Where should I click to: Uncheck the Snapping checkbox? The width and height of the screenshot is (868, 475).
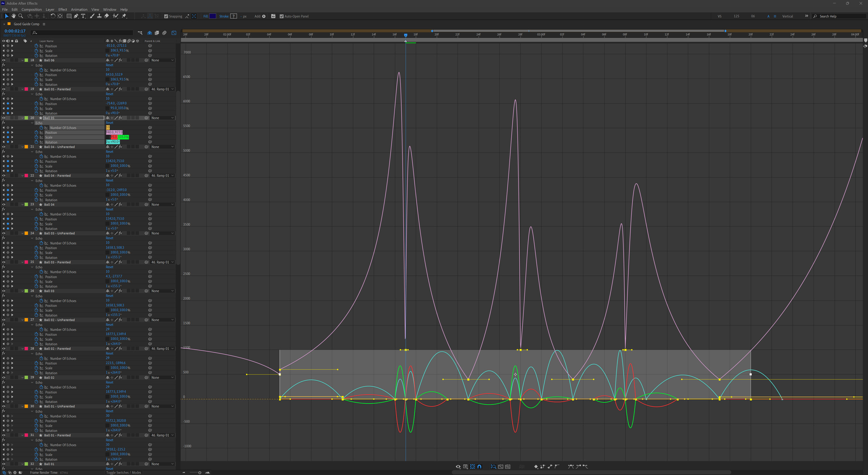click(x=166, y=16)
